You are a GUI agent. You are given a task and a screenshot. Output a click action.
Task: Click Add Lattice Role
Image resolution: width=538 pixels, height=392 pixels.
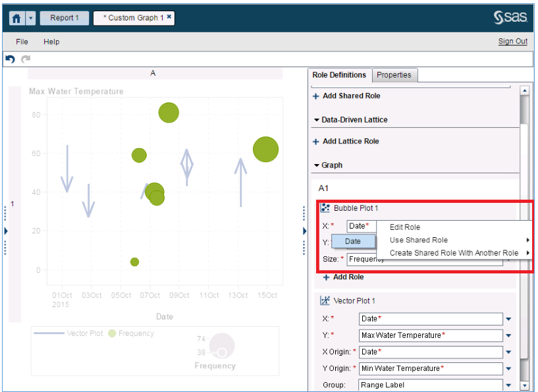pos(351,141)
